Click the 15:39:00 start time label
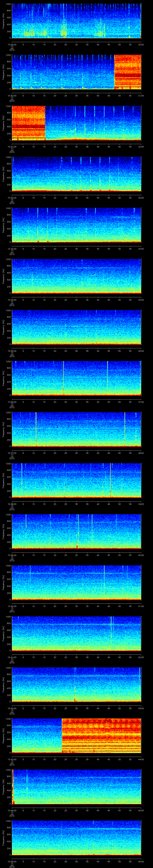 click(12, 555)
